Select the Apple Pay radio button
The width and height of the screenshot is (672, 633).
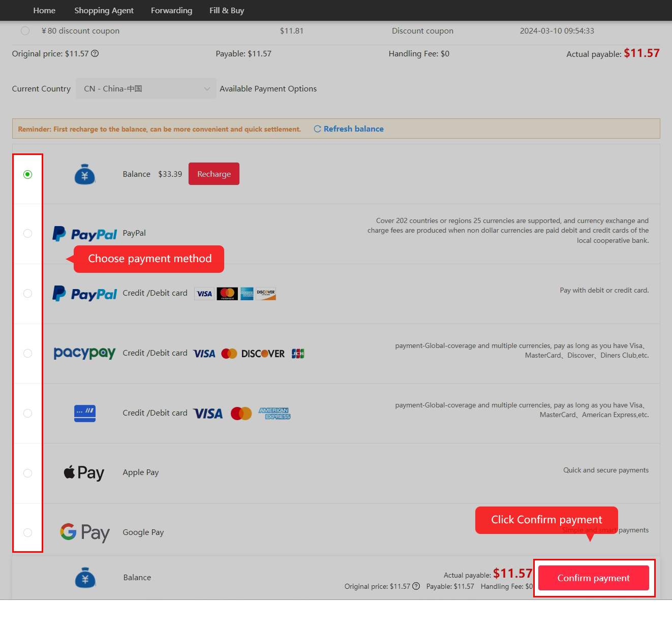pyautogui.click(x=28, y=473)
